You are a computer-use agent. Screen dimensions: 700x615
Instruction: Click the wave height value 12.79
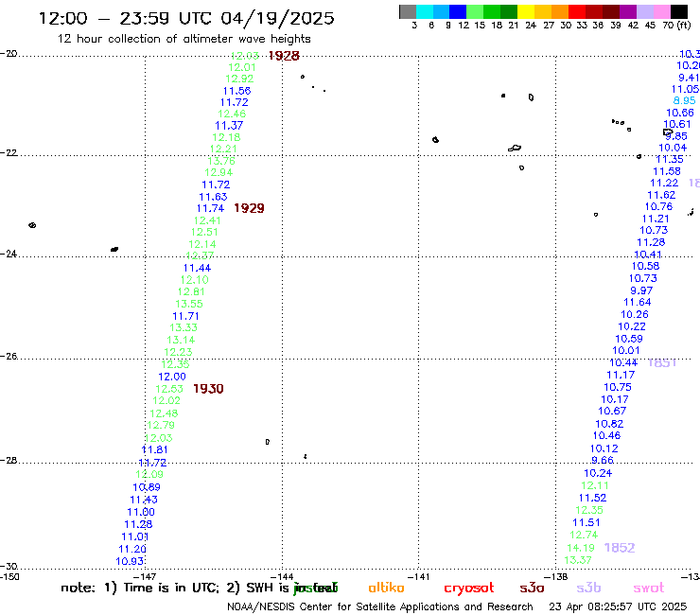pyautogui.click(x=161, y=425)
